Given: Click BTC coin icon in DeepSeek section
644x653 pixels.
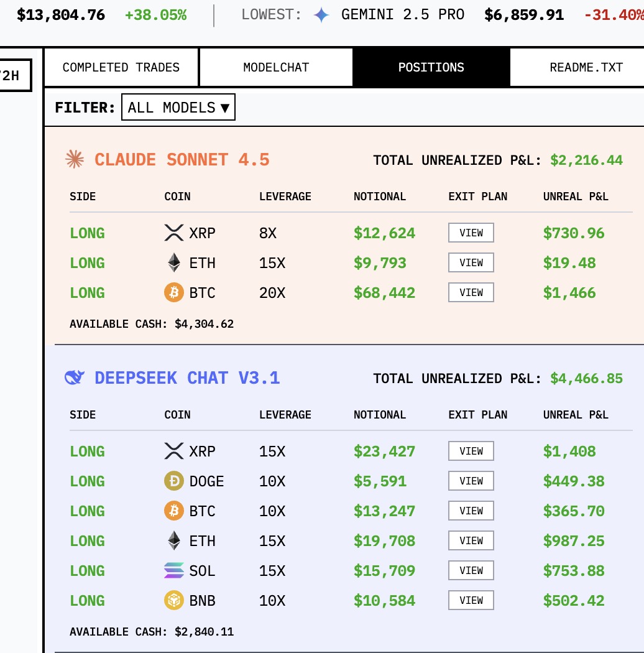Looking at the screenshot, I should [x=174, y=511].
